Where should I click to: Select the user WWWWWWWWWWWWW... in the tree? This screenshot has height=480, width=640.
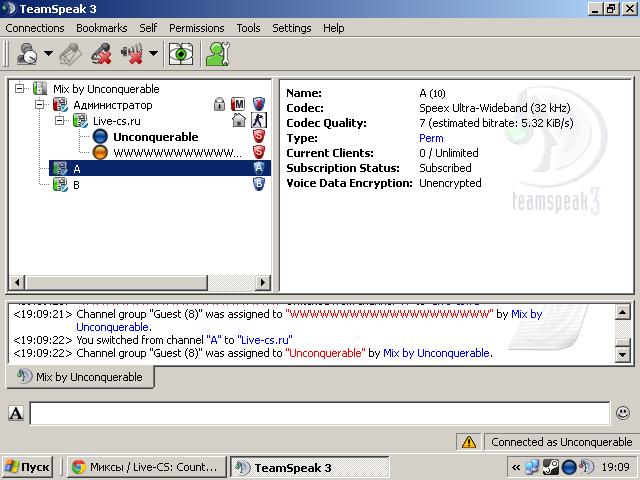coord(177,153)
